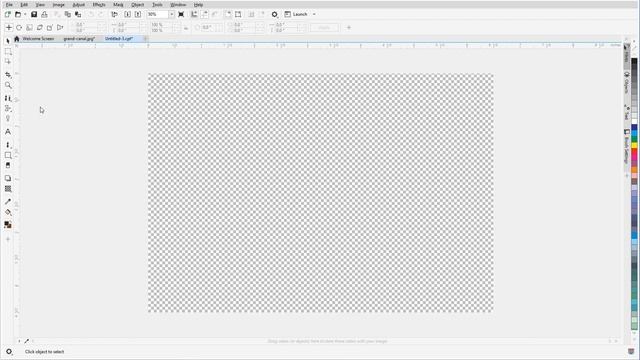Screen dimensions: 640x360
Task: Select Skew mode on the property bar
Action: [40, 28]
